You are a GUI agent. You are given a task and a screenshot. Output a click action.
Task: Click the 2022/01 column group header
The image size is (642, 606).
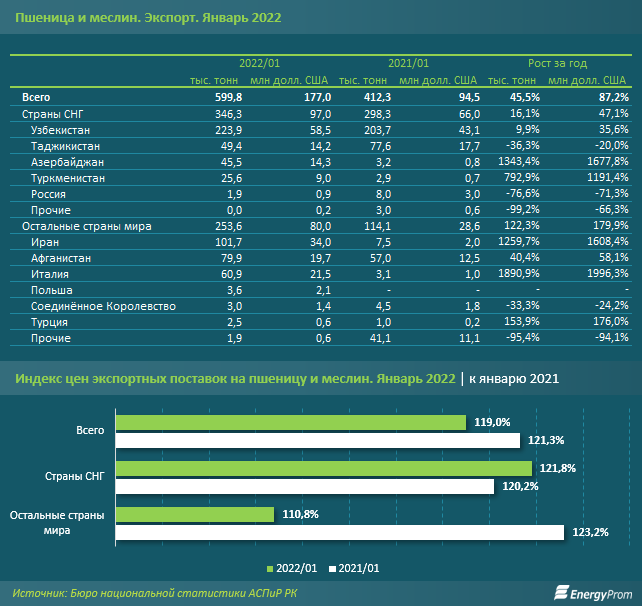(x=260, y=63)
